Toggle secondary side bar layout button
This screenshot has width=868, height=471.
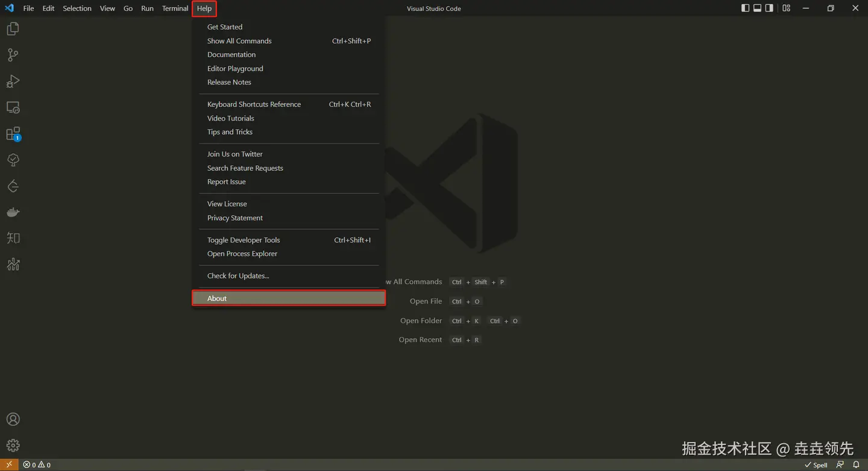770,8
